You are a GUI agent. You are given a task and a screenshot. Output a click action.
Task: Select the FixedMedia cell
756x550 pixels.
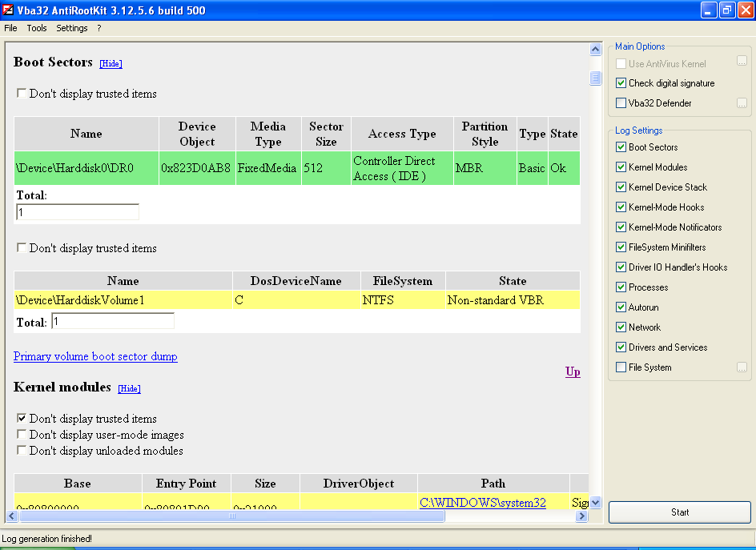pos(268,168)
